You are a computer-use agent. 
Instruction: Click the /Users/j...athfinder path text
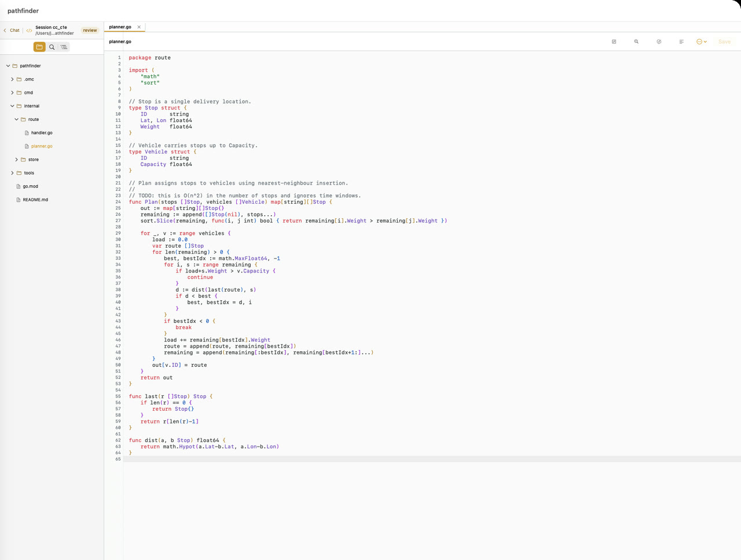[54, 34]
